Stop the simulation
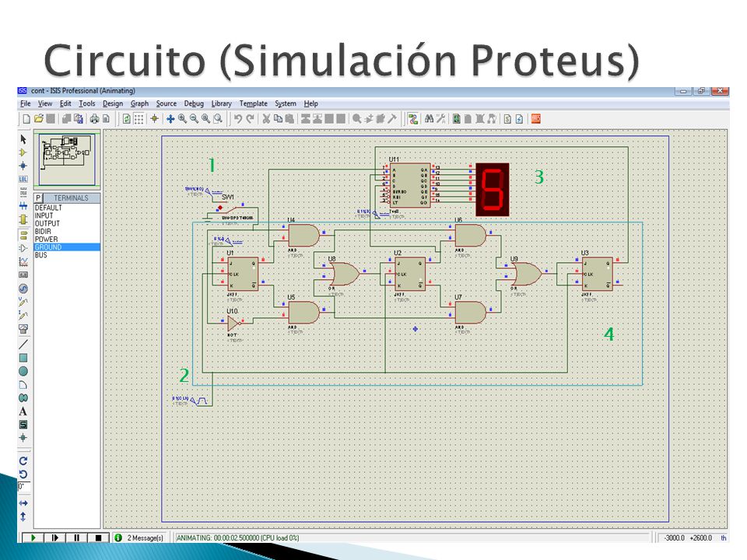Image resolution: width=747 pixels, height=560 pixels. (x=99, y=537)
